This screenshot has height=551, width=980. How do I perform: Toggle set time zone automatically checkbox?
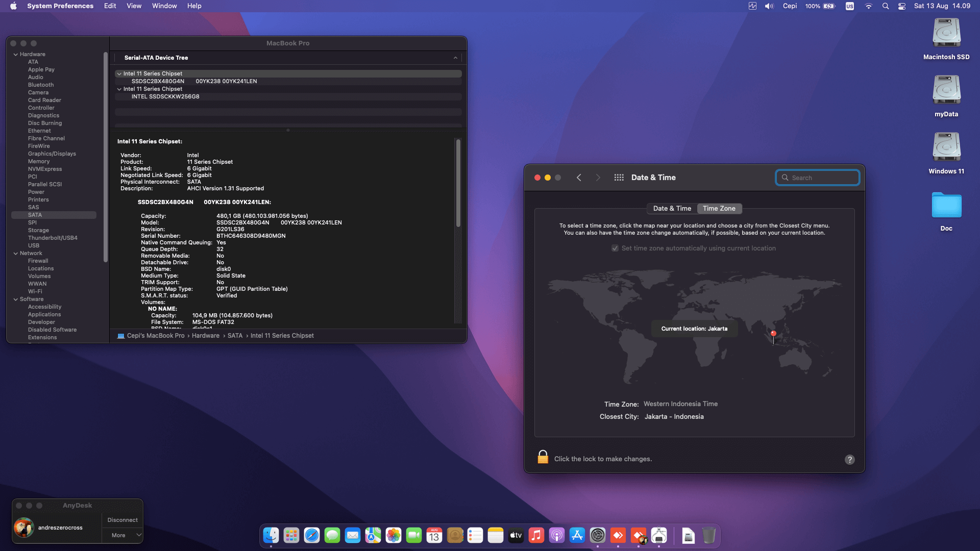coord(615,248)
